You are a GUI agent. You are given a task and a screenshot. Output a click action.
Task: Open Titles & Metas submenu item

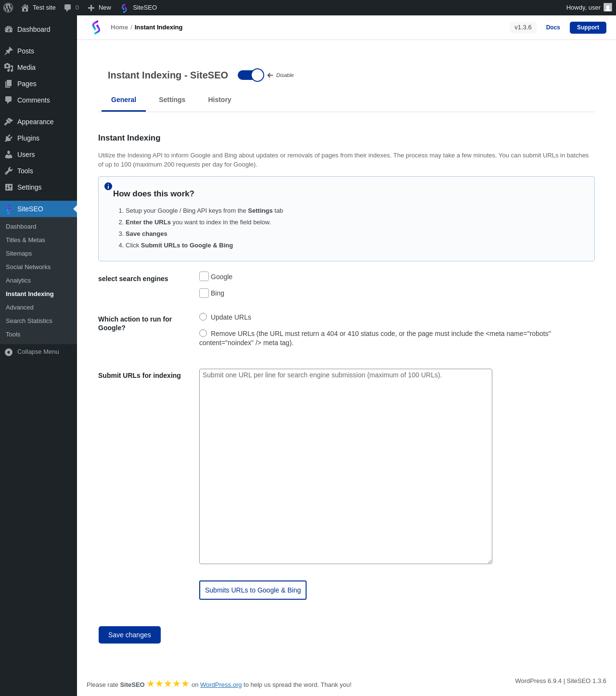pos(26,240)
